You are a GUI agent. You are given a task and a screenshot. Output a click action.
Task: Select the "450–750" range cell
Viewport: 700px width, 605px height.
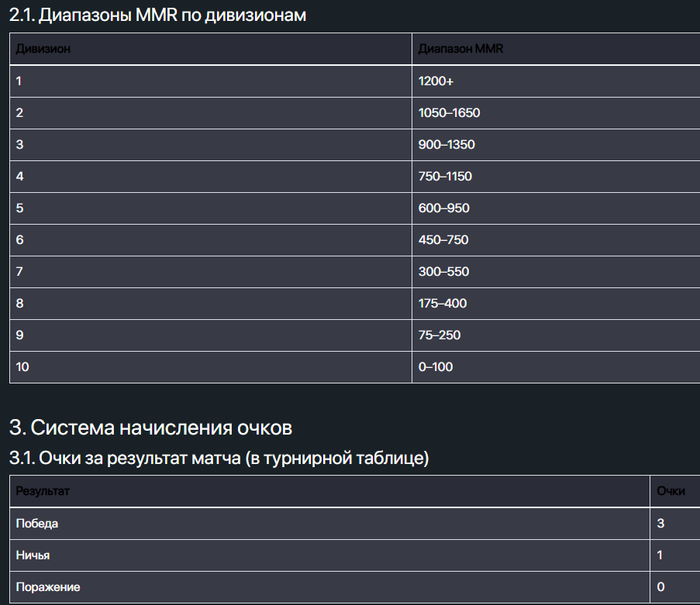pos(443,240)
